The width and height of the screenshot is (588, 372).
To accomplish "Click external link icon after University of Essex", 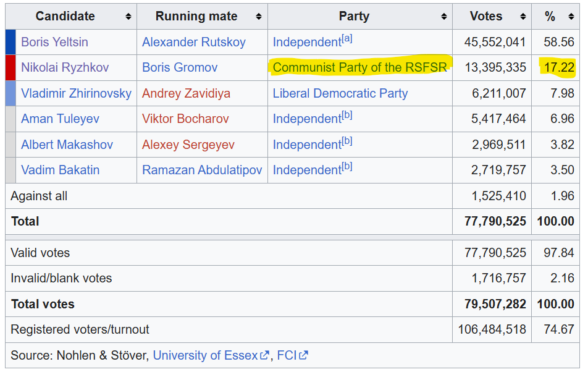I will tap(265, 355).
